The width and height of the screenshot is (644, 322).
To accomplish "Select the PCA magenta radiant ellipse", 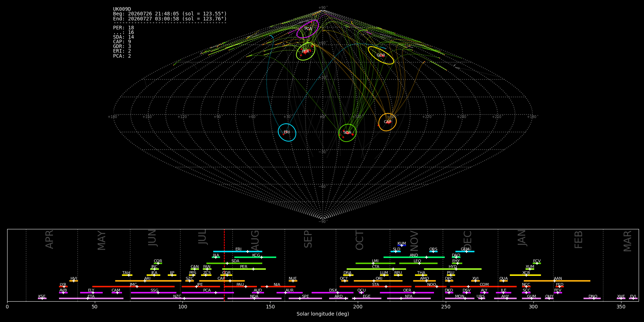I will [x=308, y=29].
